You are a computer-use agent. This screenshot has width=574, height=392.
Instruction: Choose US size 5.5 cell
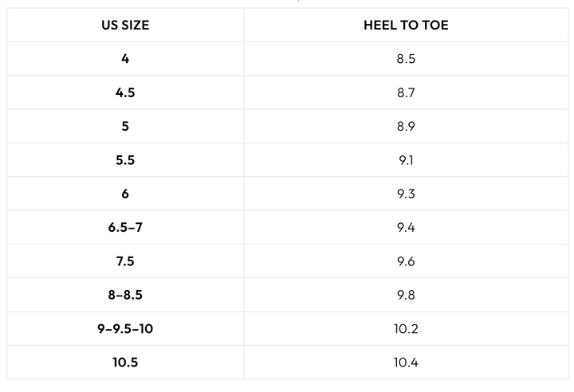[125, 160]
